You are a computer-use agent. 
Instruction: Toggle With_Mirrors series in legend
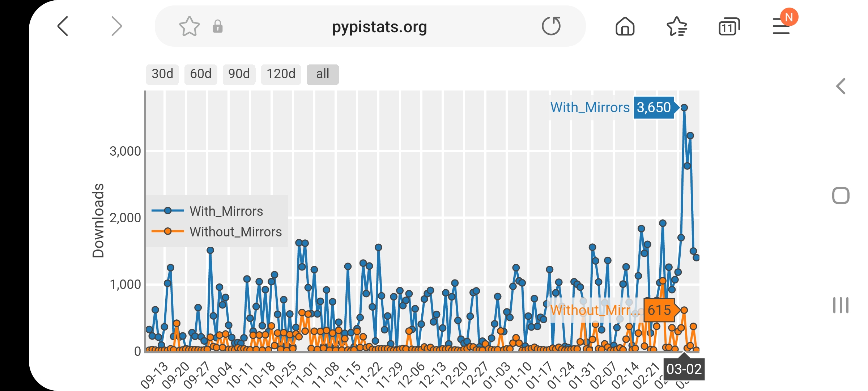(226, 211)
